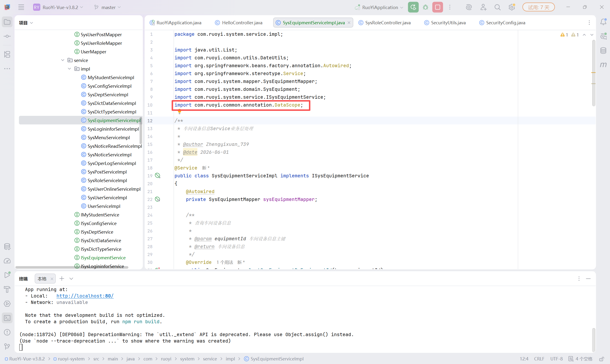The width and height of the screenshot is (610, 364).
Task: Open more run actions menu
Action: coord(450,7)
